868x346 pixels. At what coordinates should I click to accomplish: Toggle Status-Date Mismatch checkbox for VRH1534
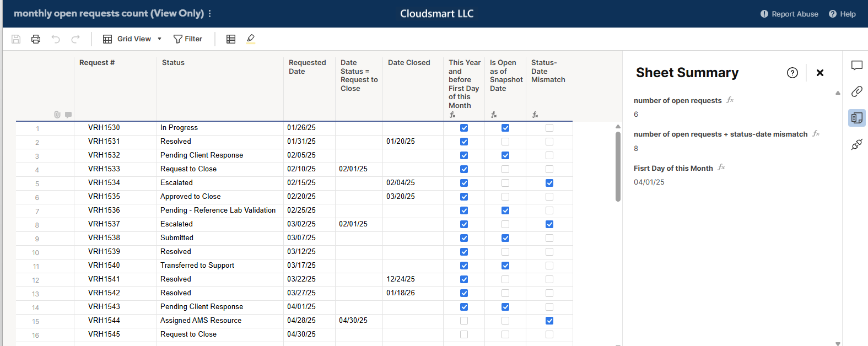tap(549, 183)
